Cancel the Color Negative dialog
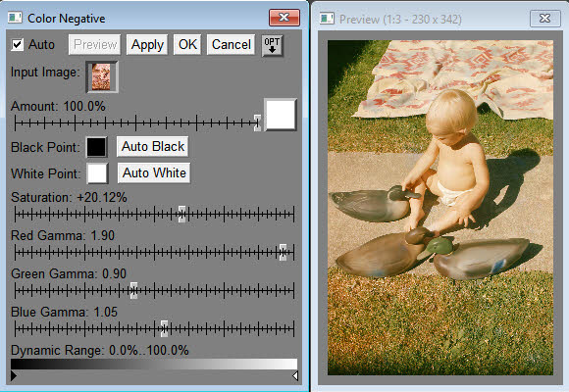569x392 pixels. (231, 45)
